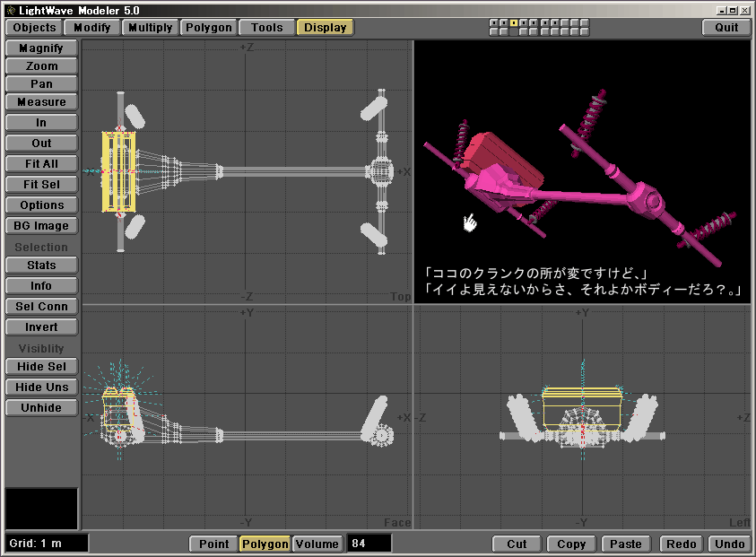Hide selected geometry with Hide Sel
Viewport: 756px width, 557px height.
[41, 366]
